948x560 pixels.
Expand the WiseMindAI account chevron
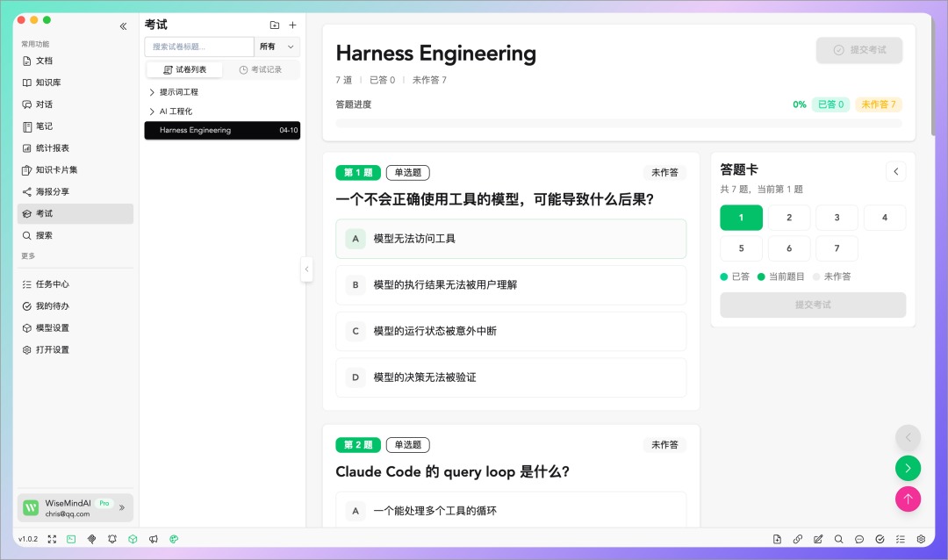click(122, 508)
